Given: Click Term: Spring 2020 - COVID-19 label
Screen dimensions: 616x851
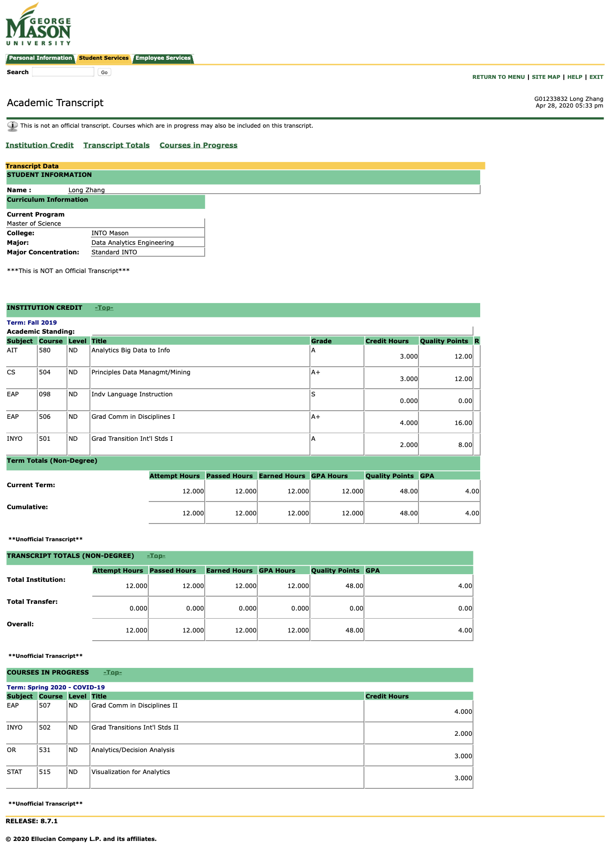Looking at the screenshot, I should 56,687.
